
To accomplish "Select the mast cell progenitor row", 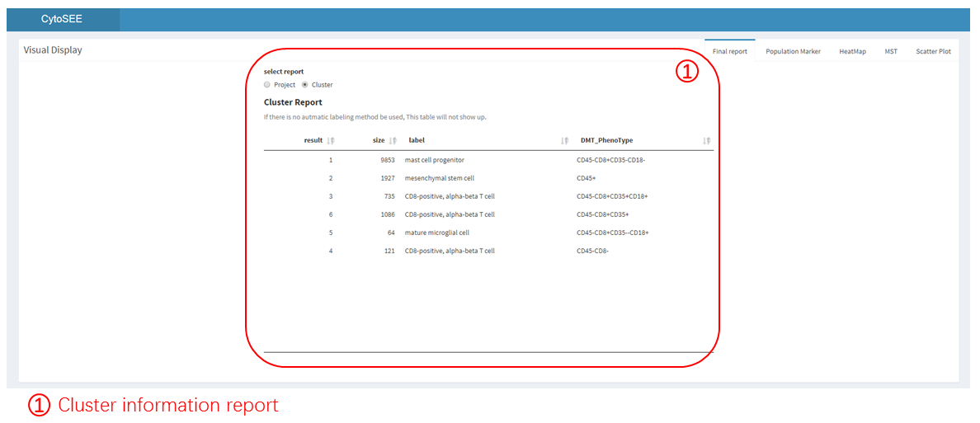I will 434,160.
